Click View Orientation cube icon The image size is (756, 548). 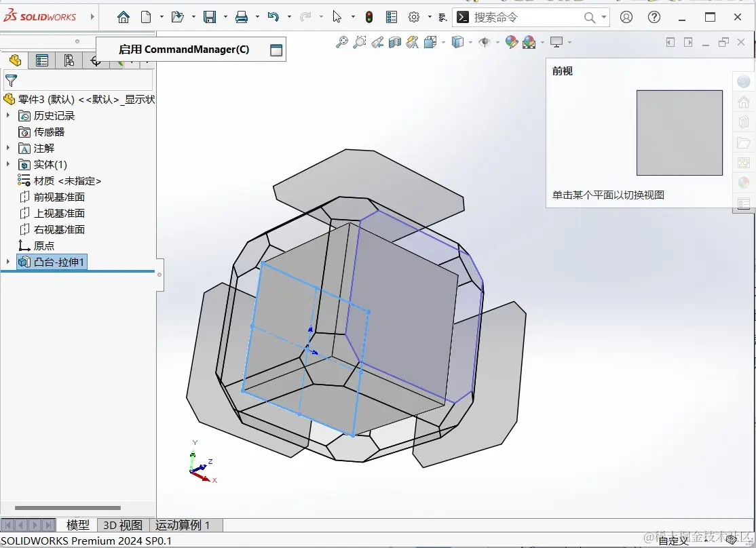click(430, 43)
